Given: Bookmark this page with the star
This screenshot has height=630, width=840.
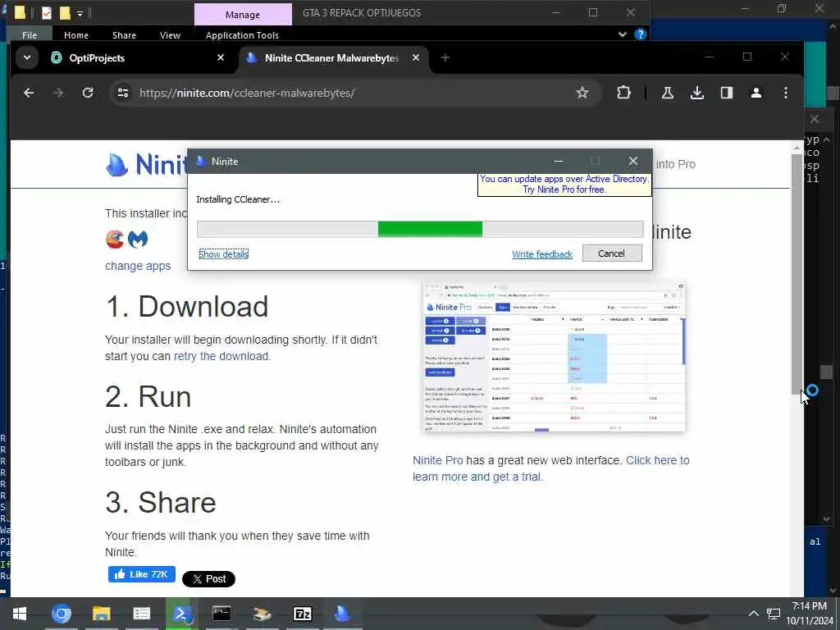Looking at the screenshot, I should click(x=582, y=93).
